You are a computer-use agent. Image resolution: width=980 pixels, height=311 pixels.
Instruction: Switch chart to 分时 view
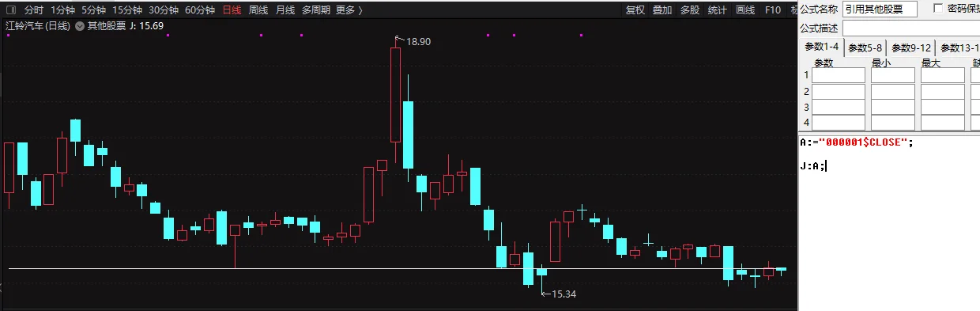point(33,10)
